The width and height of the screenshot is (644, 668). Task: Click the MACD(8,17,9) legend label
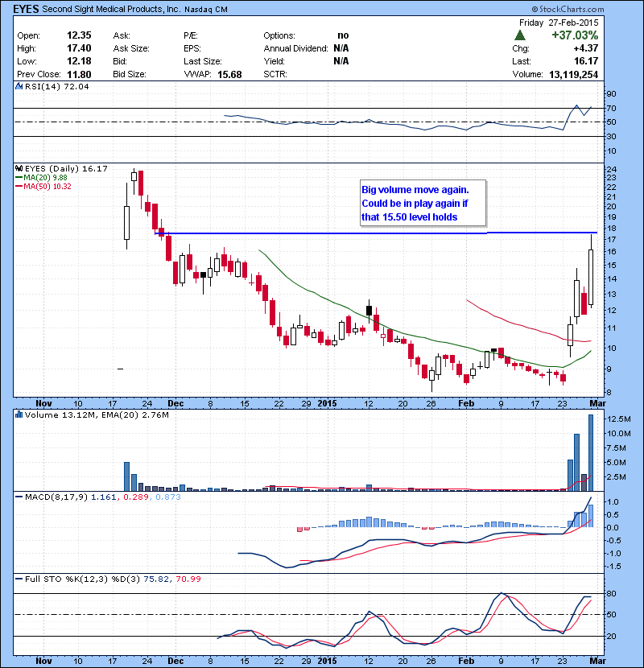point(56,497)
